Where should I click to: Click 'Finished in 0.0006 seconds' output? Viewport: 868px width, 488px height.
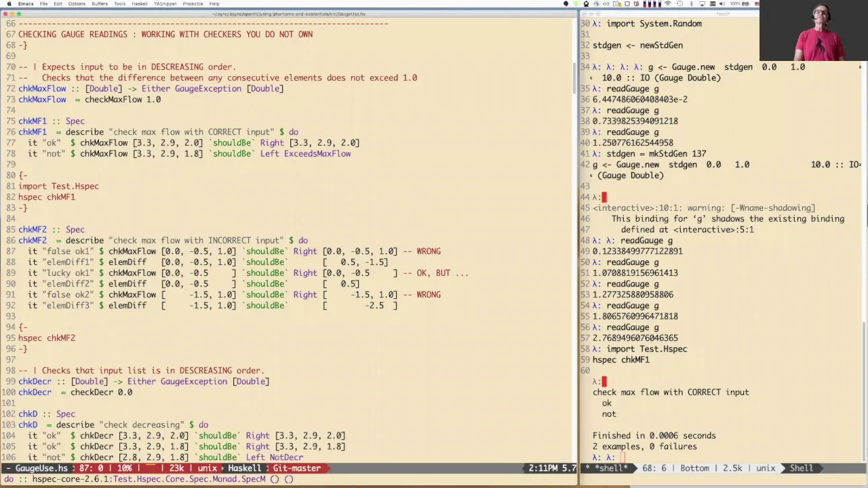point(654,436)
